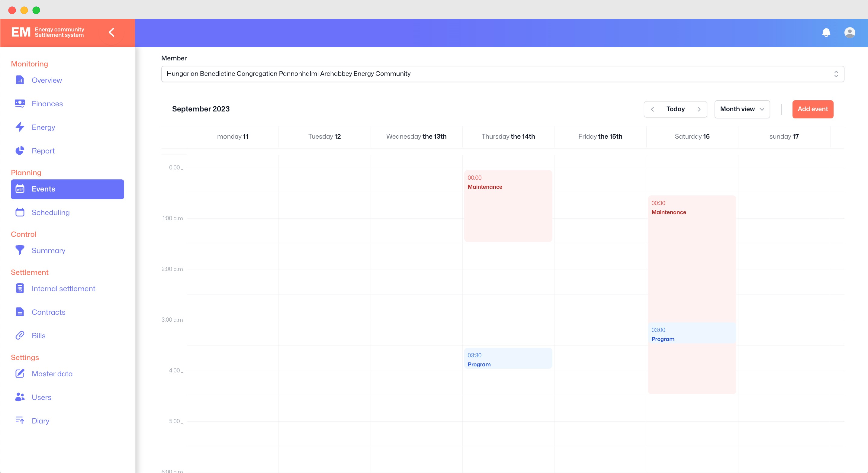This screenshot has width=868, height=473.
Task: Open Internal settlement menu item
Action: click(63, 289)
